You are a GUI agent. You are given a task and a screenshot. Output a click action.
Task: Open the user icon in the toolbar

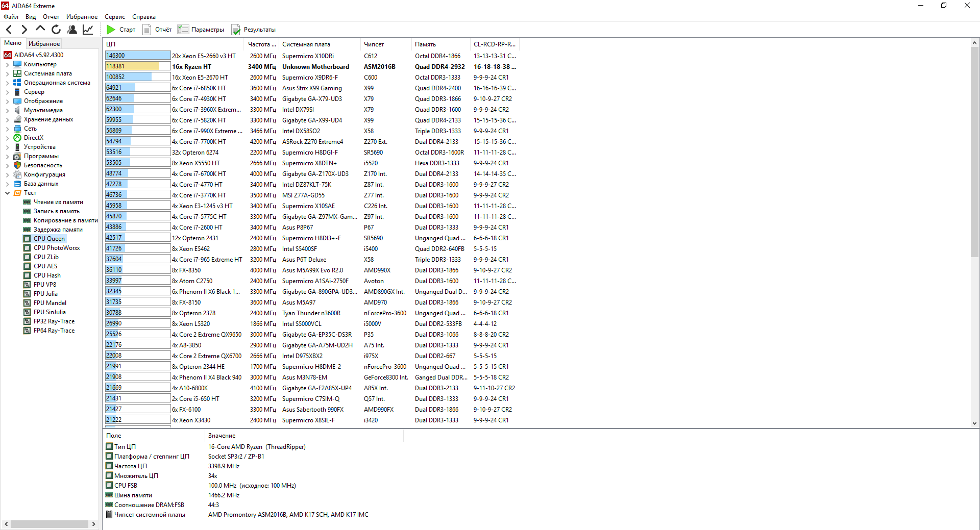coord(72,30)
